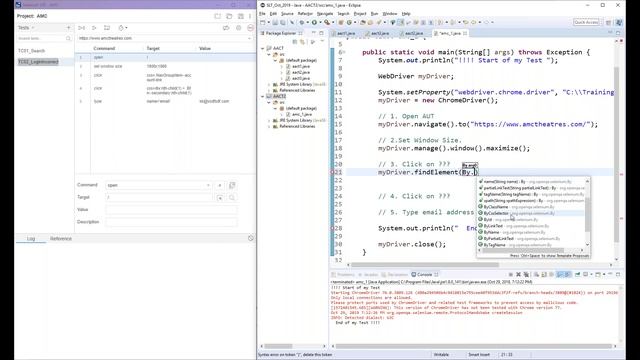The height and width of the screenshot is (360, 640).
Task: Switch to the aact1.java editor tab
Action: (x=344, y=33)
